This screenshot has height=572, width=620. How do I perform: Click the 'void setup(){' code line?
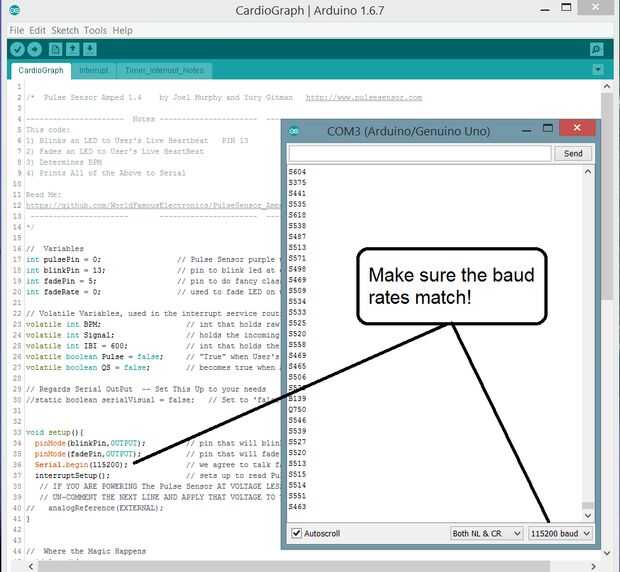pos(55,432)
